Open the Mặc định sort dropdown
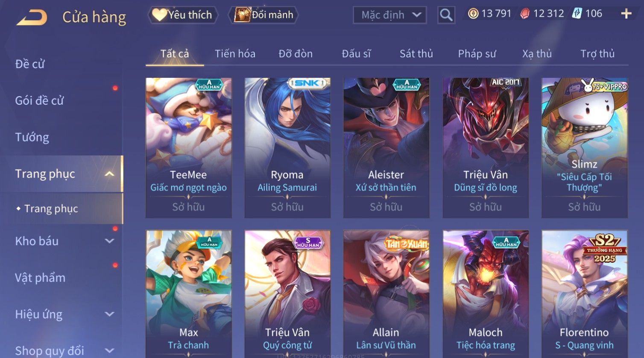Screen dimensions: 644x358 pos(389,15)
